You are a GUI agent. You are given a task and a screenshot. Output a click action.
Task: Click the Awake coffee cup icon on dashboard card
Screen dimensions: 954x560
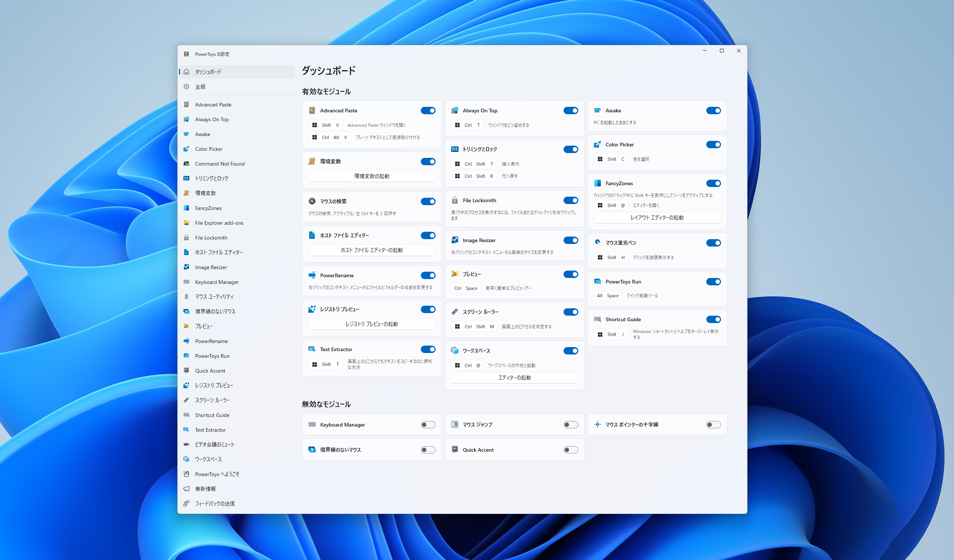pos(598,111)
